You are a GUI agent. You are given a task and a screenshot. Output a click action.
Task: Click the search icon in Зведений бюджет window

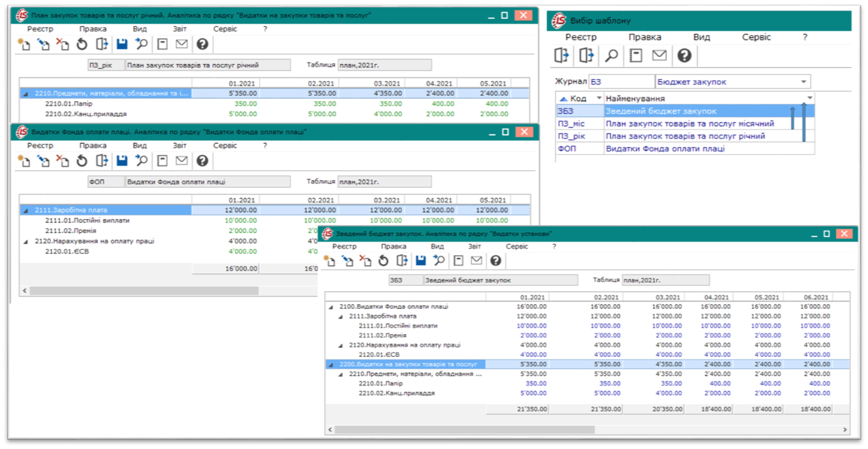point(439,261)
